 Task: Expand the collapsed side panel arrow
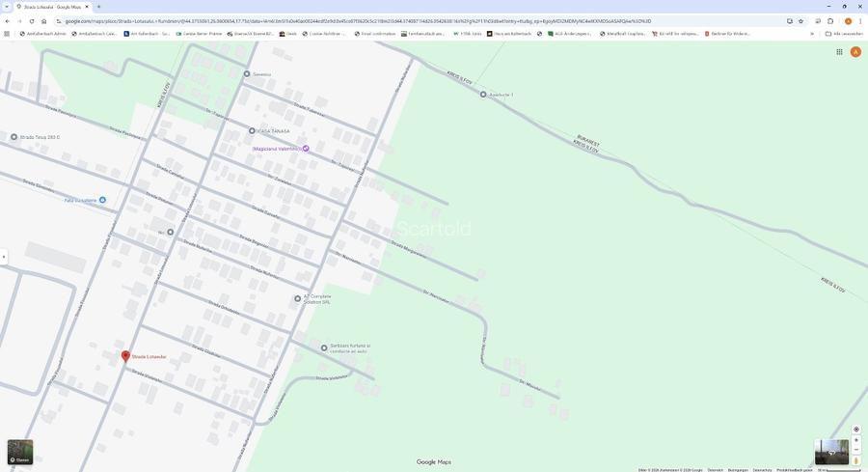(x=3, y=257)
